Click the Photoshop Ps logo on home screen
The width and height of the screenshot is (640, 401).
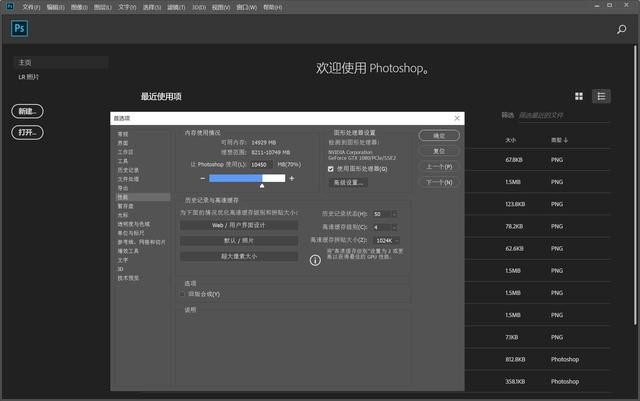pos(19,29)
